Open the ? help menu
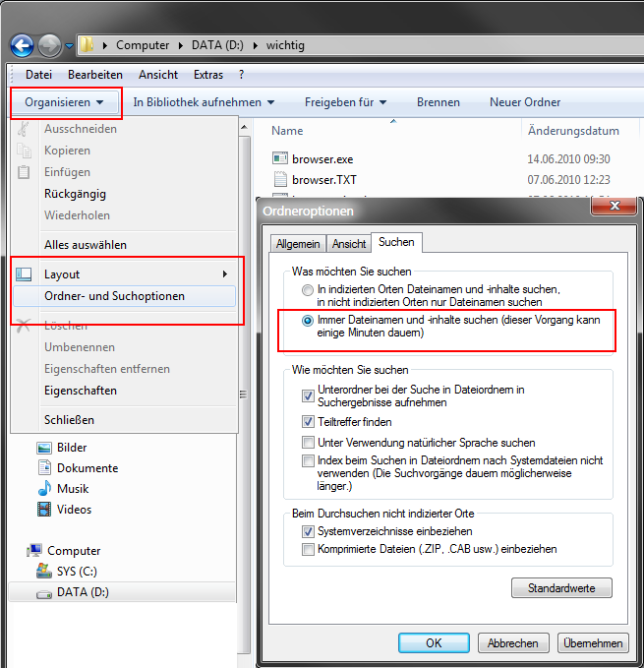 241,75
